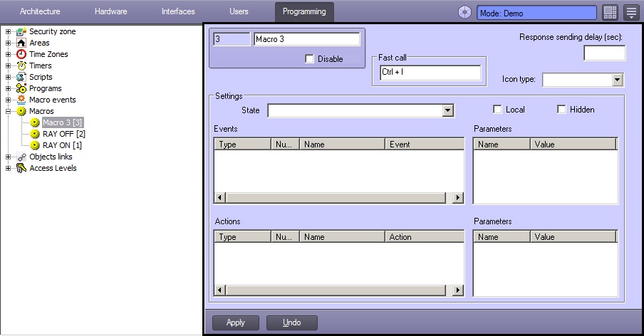644x336 pixels.
Task: Click the Security zone tree icon
Action: (21, 31)
